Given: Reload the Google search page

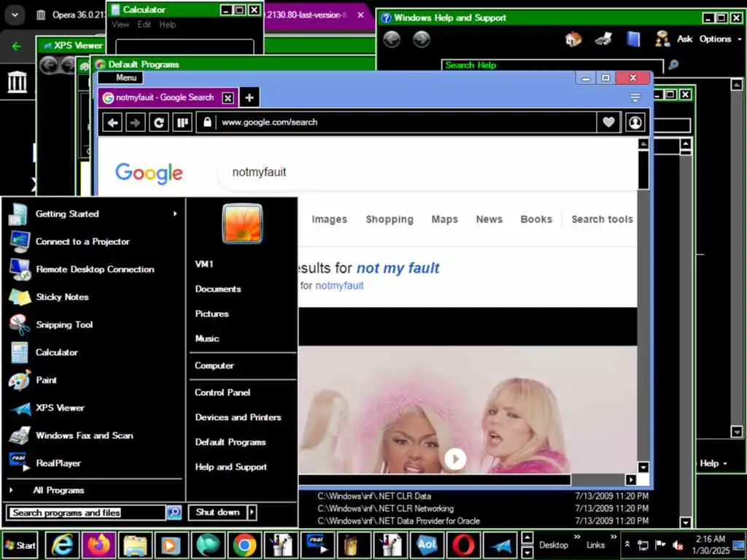Looking at the screenshot, I should click(x=158, y=122).
